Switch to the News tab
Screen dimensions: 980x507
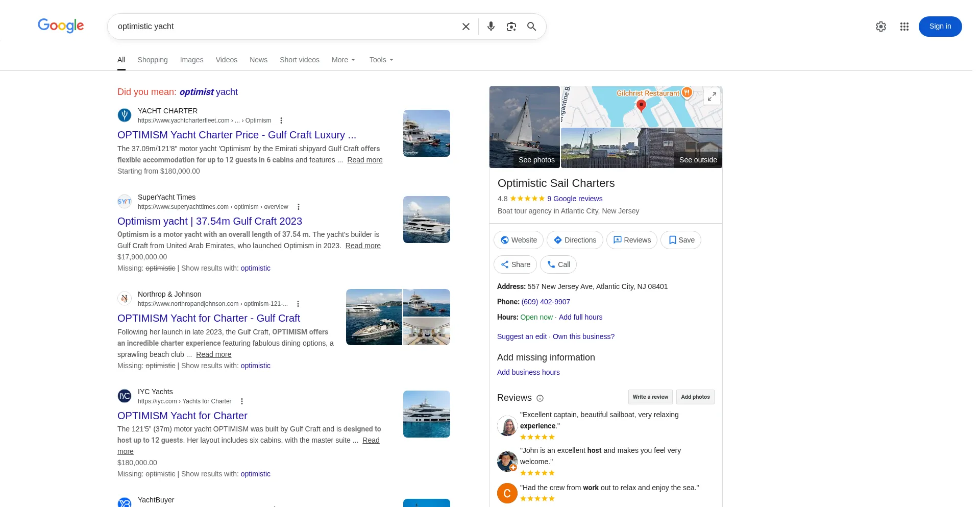point(259,60)
